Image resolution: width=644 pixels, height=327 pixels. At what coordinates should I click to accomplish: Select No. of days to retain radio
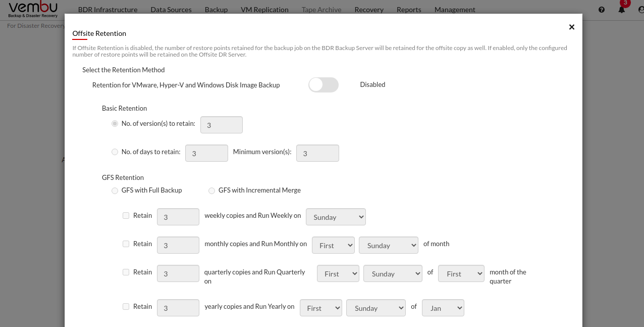(115, 152)
